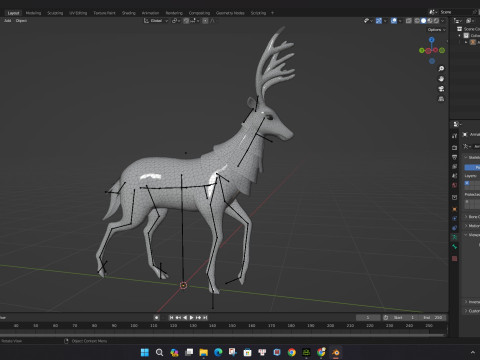Play animation in reverse
Screen dimensions: 480x360
tap(185, 317)
